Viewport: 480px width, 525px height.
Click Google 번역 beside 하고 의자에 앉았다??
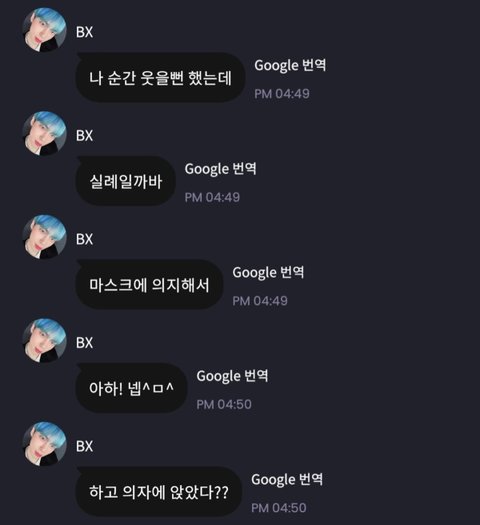pyautogui.click(x=287, y=479)
